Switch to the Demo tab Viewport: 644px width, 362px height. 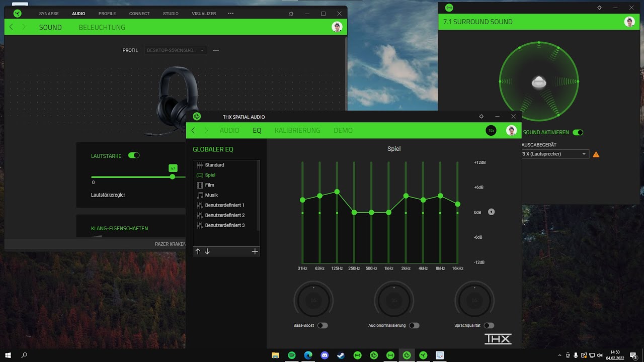point(343,130)
